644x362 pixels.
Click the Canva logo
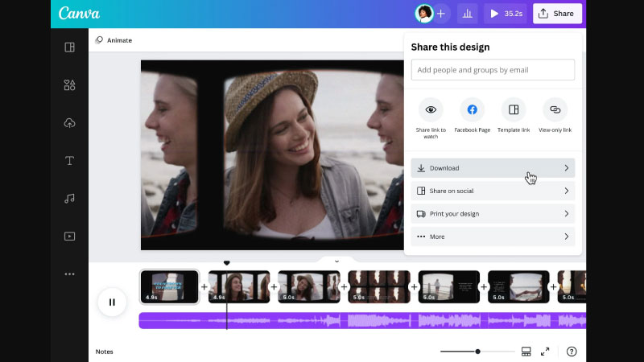pos(79,13)
